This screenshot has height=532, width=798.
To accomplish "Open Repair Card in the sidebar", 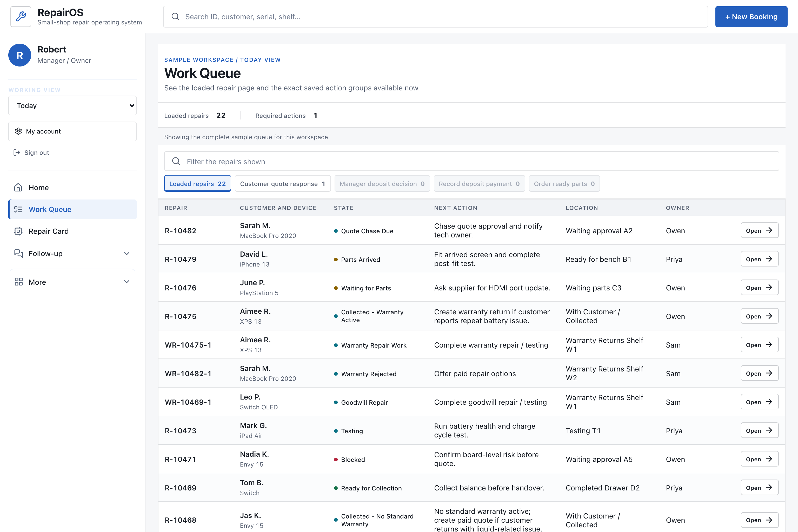I will point(72,231).
